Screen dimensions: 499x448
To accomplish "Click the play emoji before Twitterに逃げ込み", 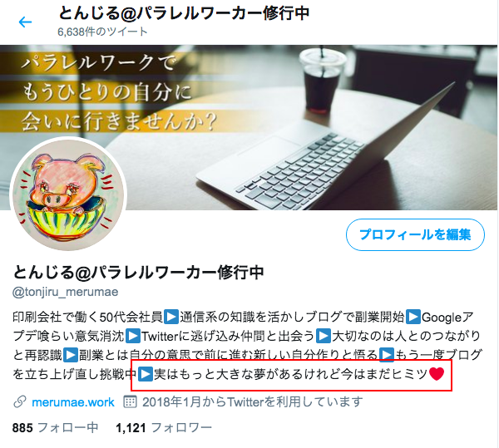I will click(x=133, y=336).
